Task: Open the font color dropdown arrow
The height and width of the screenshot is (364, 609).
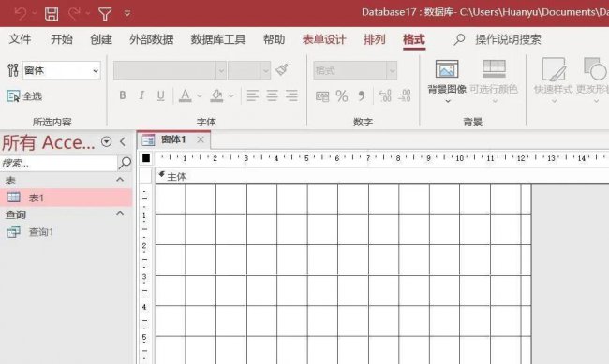Action: [x=200, y=95]
